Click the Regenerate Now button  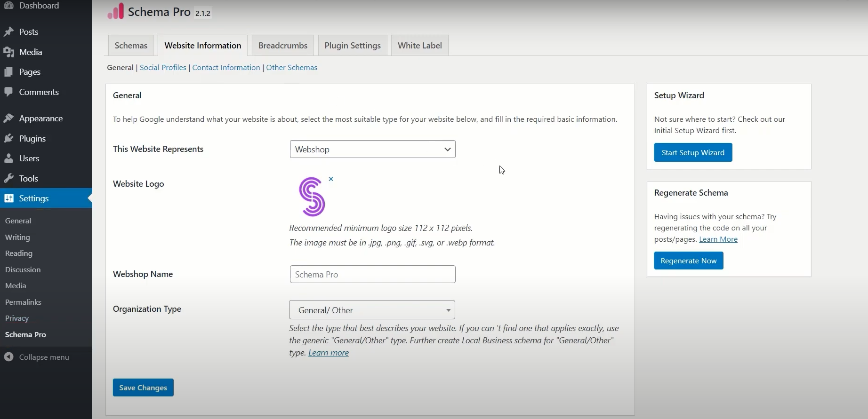point(689,261)
